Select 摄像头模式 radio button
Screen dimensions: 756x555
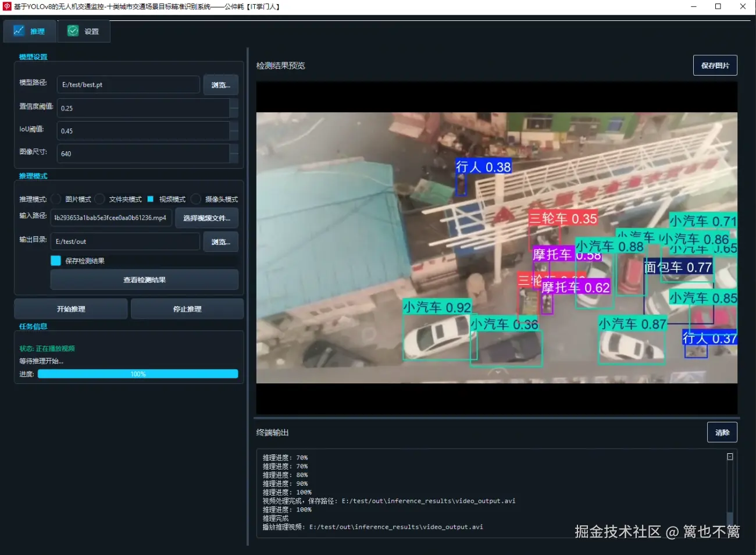196,199
